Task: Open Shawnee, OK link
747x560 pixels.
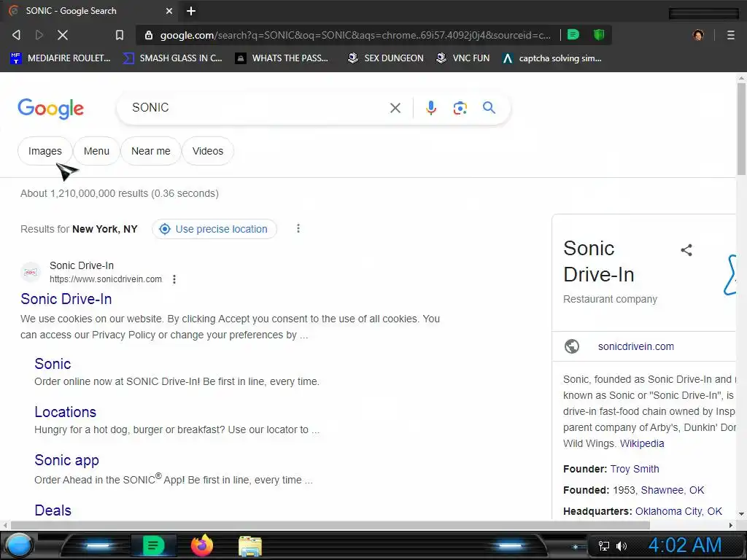Action: pos(672,490)
